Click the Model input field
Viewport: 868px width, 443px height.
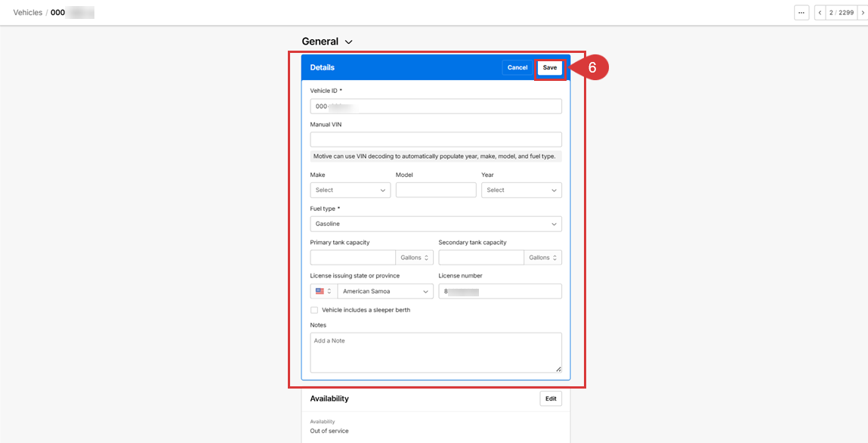pyautogui.click(x=436, y=190)
